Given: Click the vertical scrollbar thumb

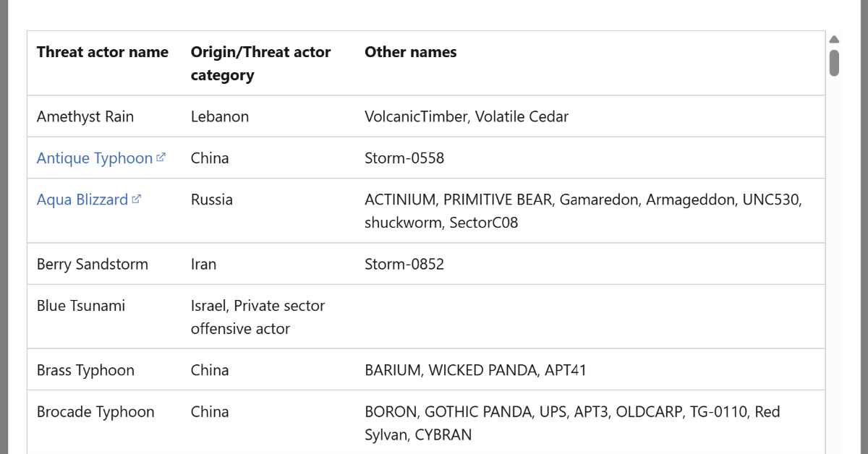Looking at the screenshot, I should click(x=834, y=63).
